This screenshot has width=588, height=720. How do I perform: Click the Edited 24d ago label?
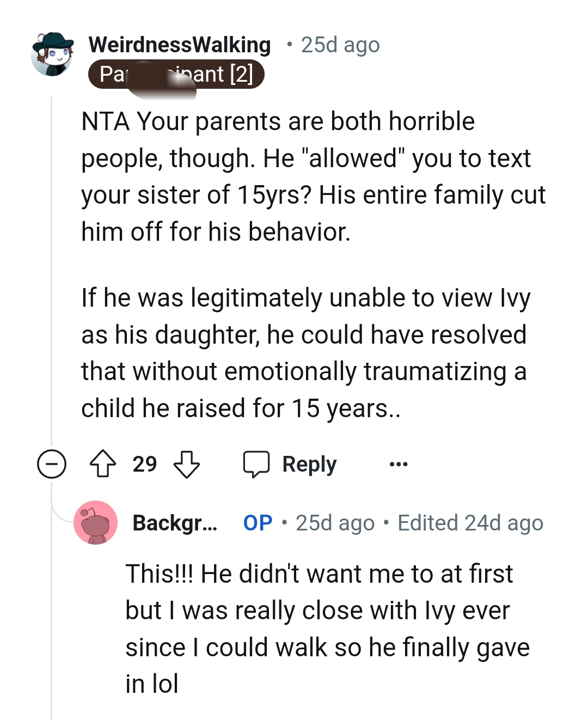click(470, 523)
